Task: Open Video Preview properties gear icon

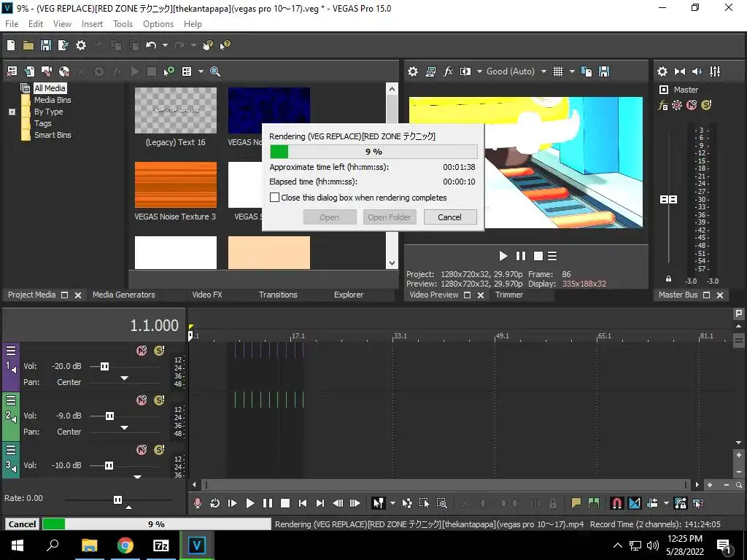Action: [x=413, y=71]
